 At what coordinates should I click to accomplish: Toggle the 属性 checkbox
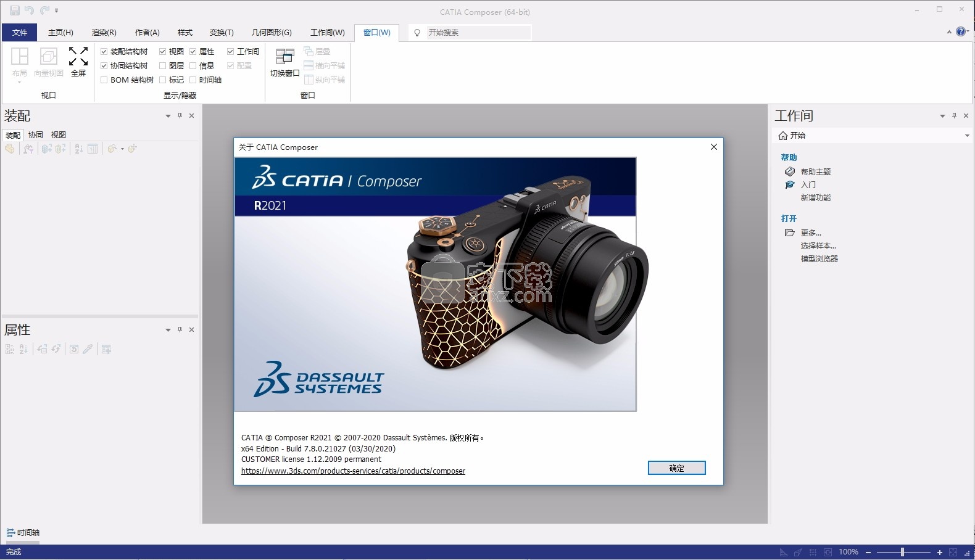pyautogui.click(x=193, y=51)
